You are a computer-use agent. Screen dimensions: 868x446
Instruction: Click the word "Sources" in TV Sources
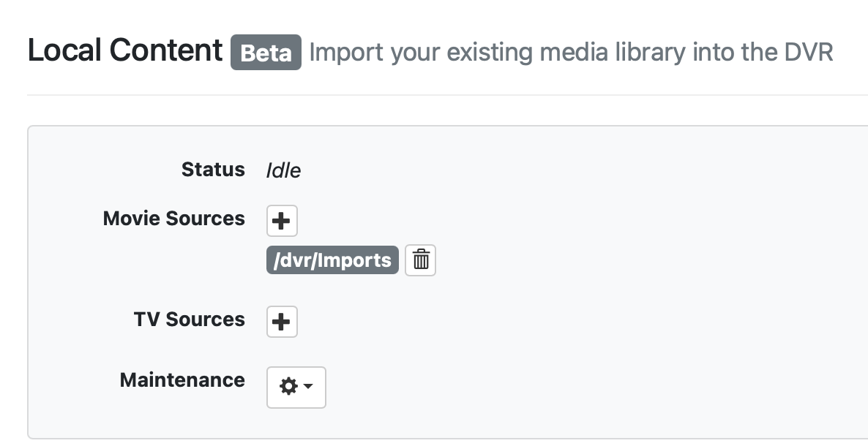(206, 320)
